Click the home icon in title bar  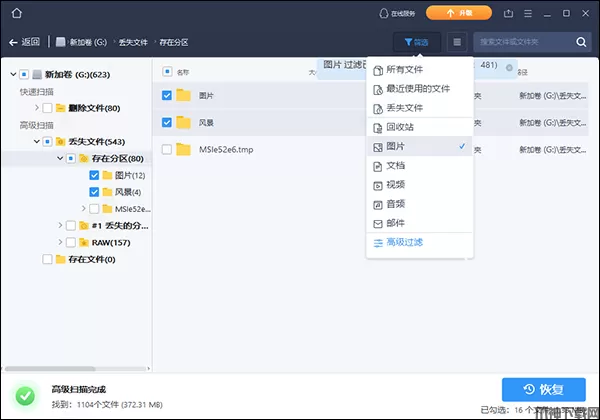(15, 14)
